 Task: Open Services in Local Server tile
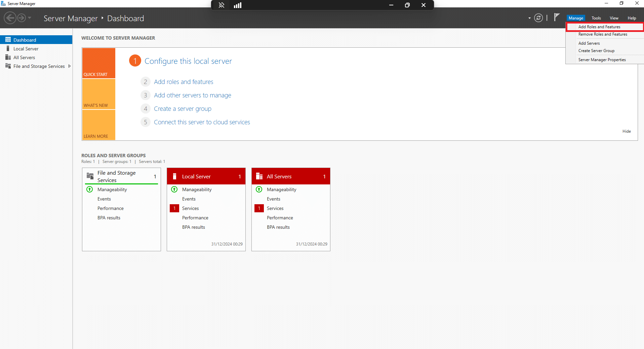point(191,209)
